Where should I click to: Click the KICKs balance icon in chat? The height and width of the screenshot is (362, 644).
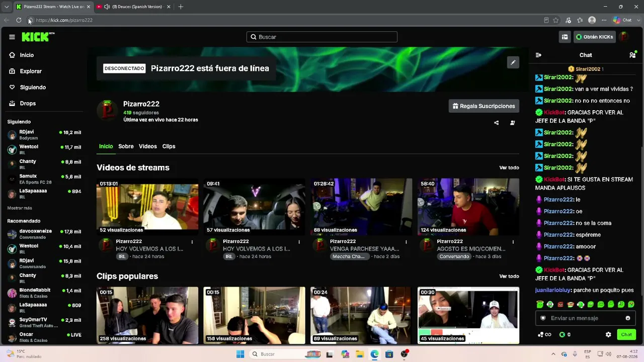pyautogui.click(x=562, y=334)
